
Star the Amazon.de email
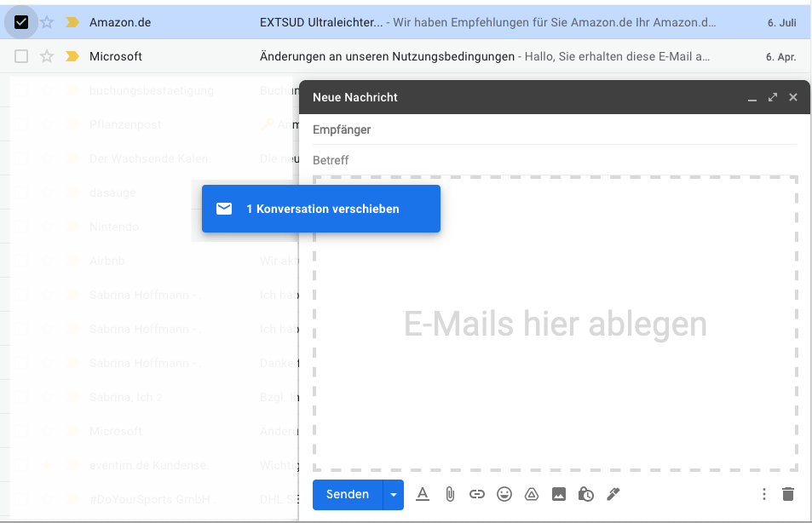click(x=47, y=22)
